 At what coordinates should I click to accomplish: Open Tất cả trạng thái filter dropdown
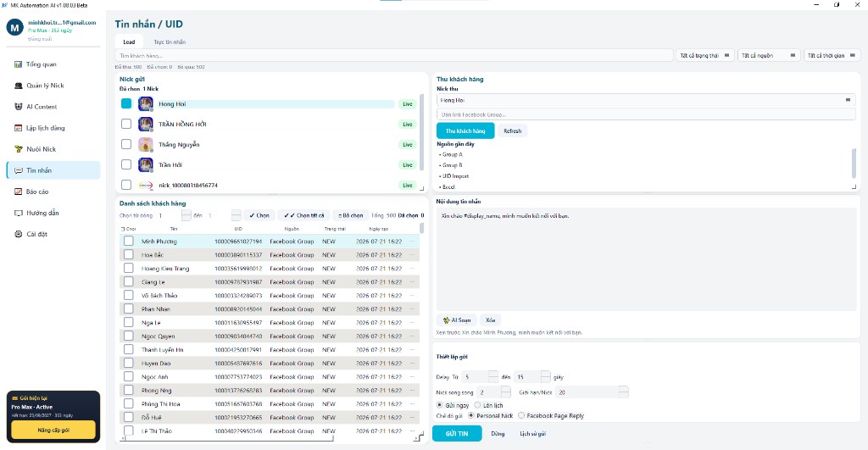click(704, 55)
